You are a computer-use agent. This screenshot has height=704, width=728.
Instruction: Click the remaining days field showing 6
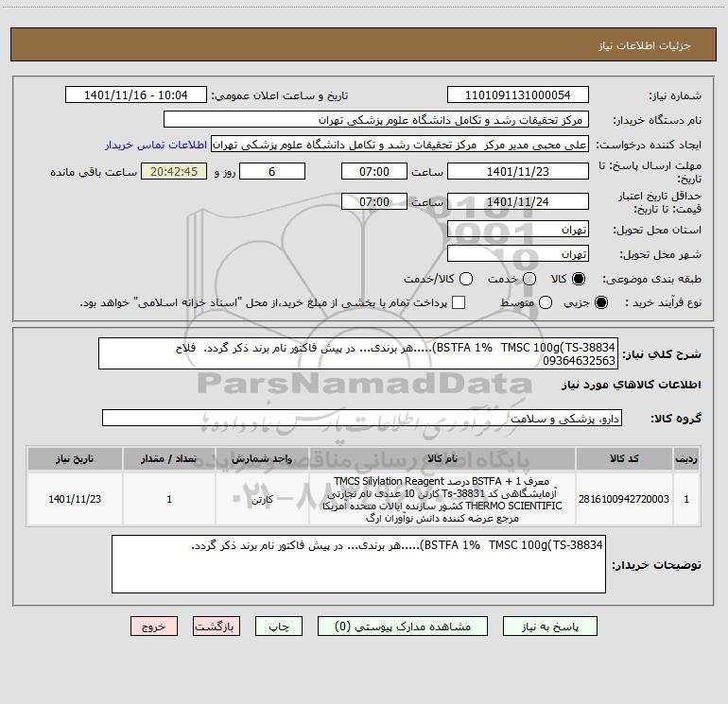(272, 172)
